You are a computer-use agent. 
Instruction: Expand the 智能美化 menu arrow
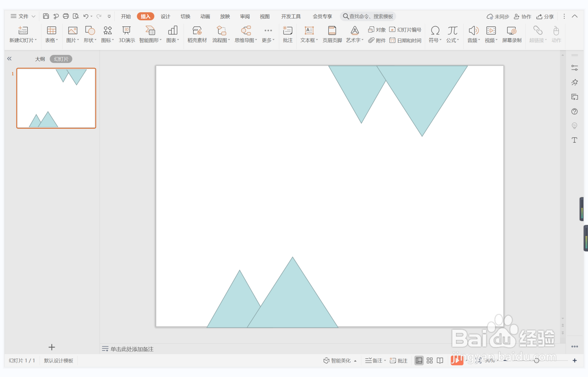(355, 361)
